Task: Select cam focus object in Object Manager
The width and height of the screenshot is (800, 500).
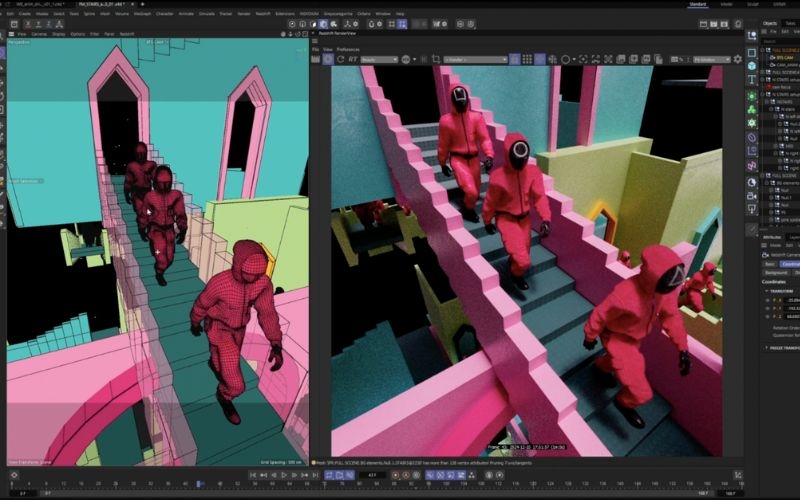Action: (782, 87)
